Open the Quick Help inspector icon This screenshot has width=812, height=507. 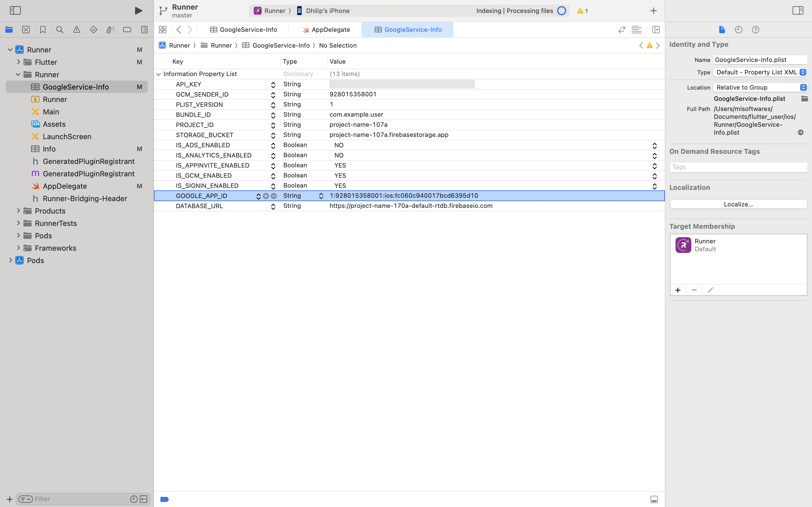[x=755, y=30]
